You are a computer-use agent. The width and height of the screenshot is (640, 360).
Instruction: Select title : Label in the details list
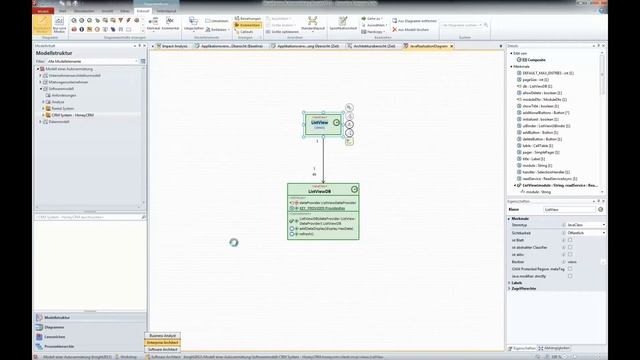pos(534,159)
